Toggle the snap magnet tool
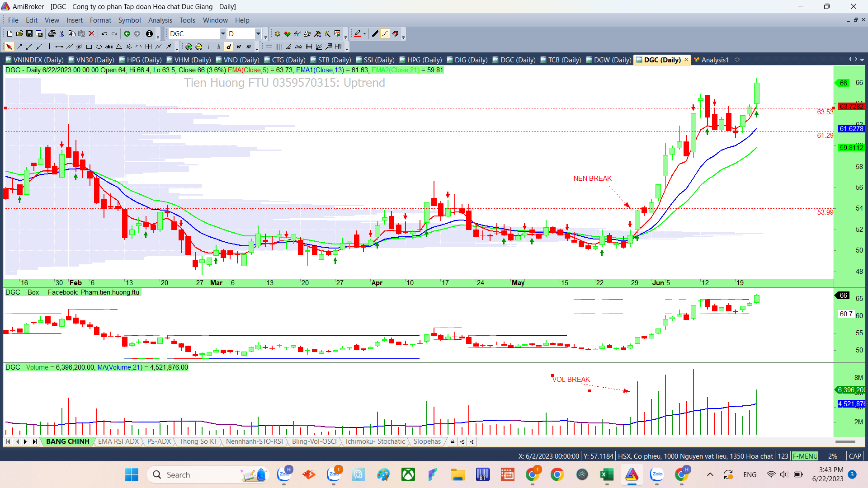The height and width of the screenshot is (488, 868). (396, 34)
